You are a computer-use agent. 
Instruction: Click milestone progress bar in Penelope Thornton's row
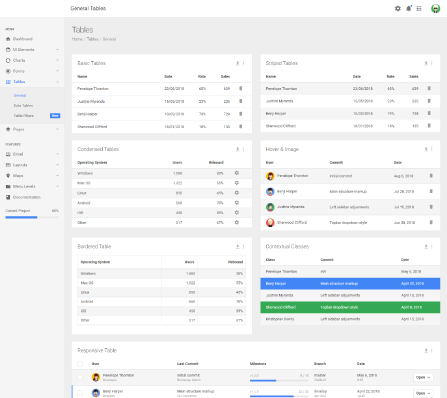pyautogui.click(x=279, y=380)
